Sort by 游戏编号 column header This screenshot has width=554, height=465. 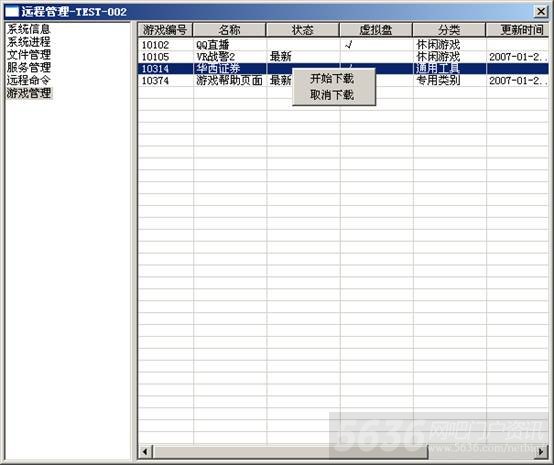tap(165, 30)
